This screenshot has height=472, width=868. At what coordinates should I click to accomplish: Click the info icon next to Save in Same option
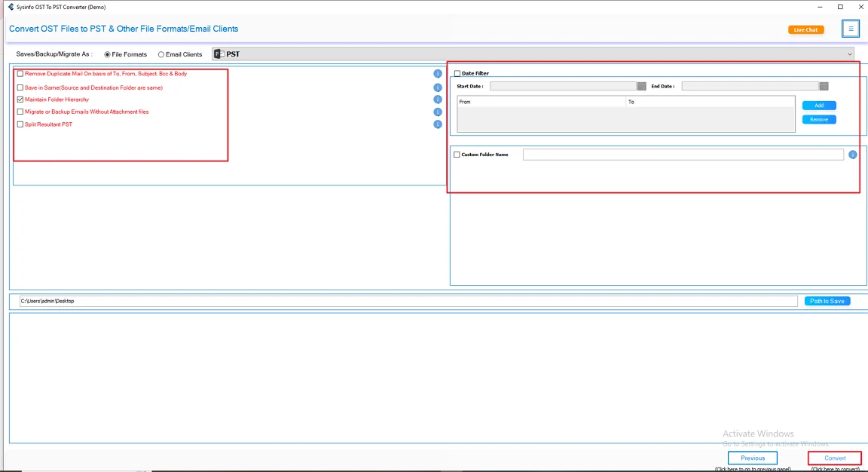(438, 87)
